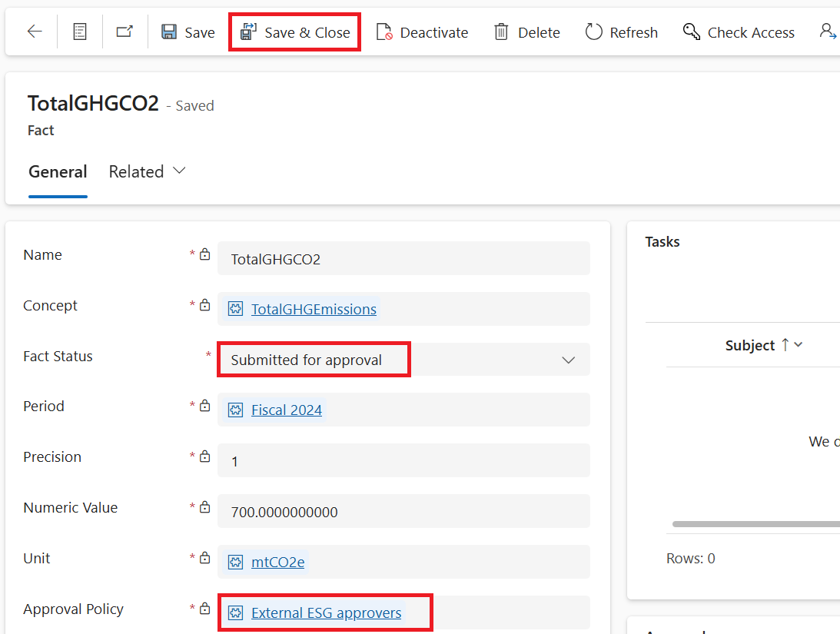
Task: Click the lock icon beside Concept
Action: (204, 304)
